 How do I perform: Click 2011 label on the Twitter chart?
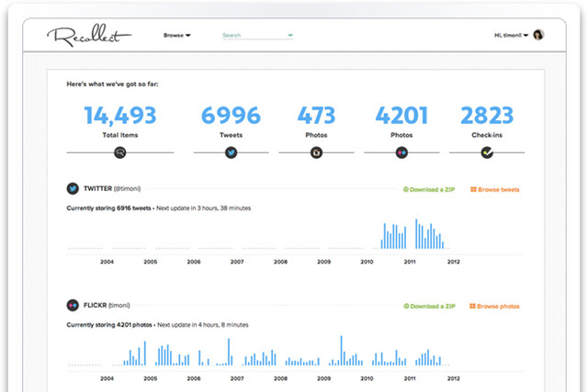point(410,262)
